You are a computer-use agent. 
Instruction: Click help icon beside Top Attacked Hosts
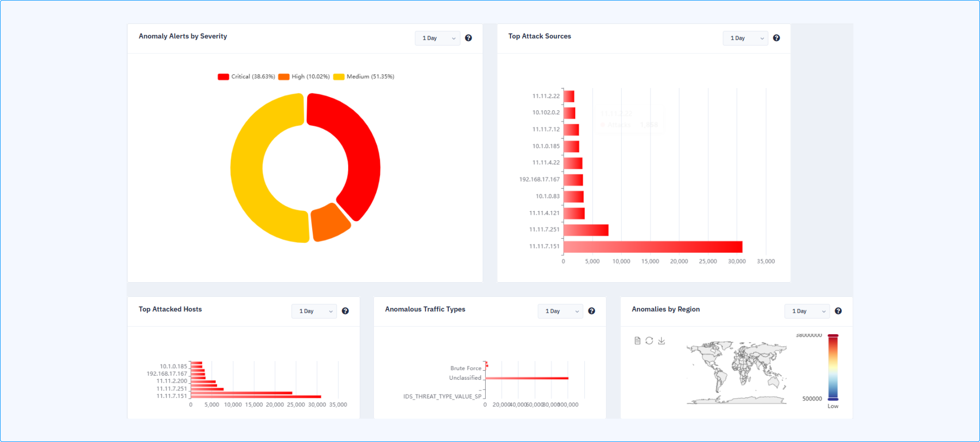[x=345, y=311]
